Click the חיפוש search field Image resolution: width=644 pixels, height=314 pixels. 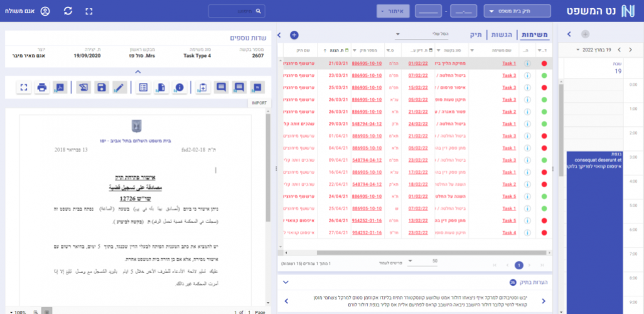click(x=237, y=11)
